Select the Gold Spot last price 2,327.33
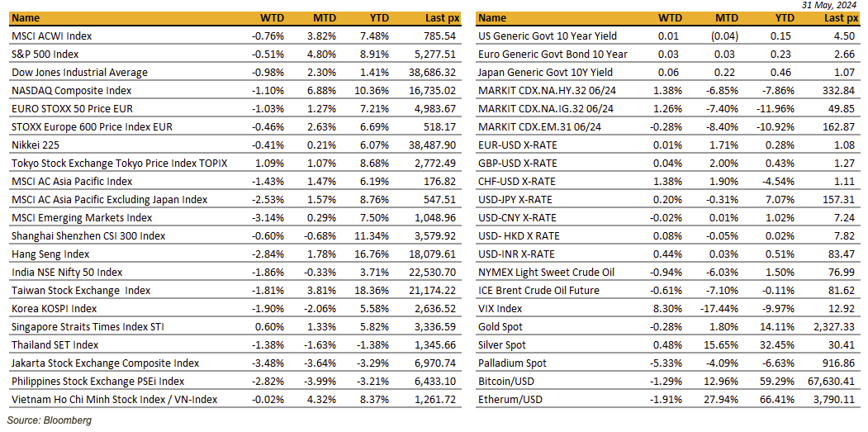Viewport: 868px width, 432px height. tap(834, 327)
